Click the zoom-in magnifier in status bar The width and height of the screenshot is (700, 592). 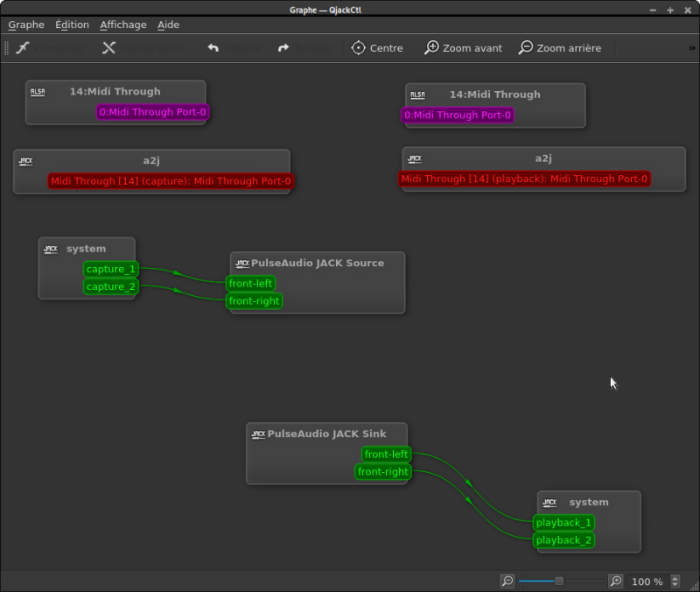pos(616,581)
